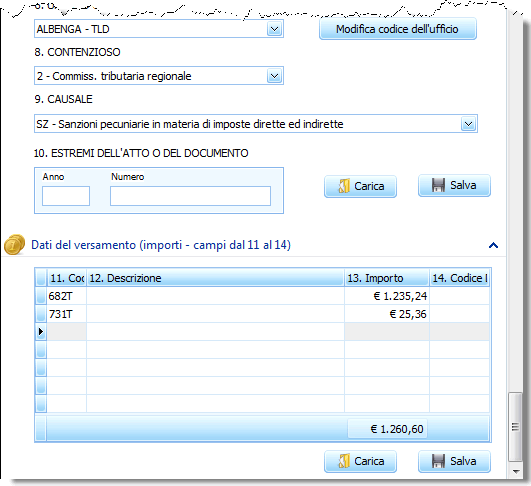Click the total € 1.260,60 cell

pyautogui.click(x=387, y=429)
